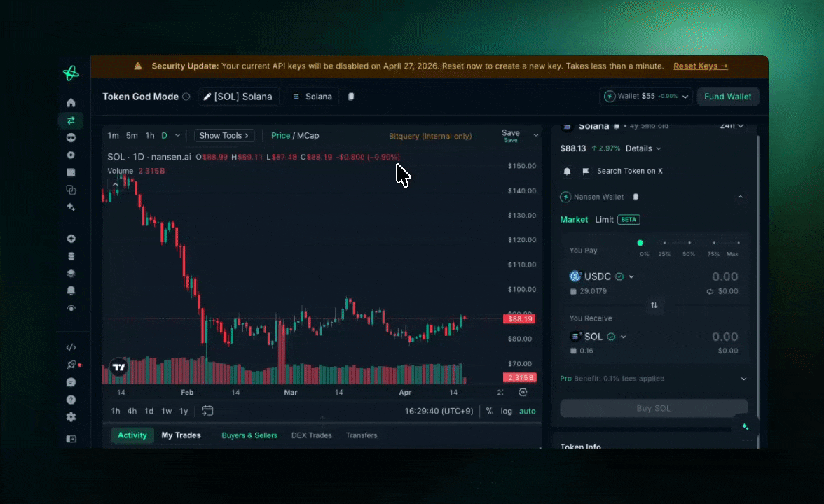The image size is (824, 504).
Task: Click the stacked coins database icon in sidebar
Action: tap(71, 256)
